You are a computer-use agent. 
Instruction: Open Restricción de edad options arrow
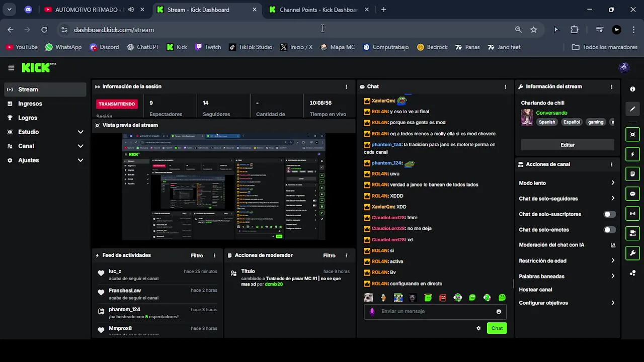point(613,261)
